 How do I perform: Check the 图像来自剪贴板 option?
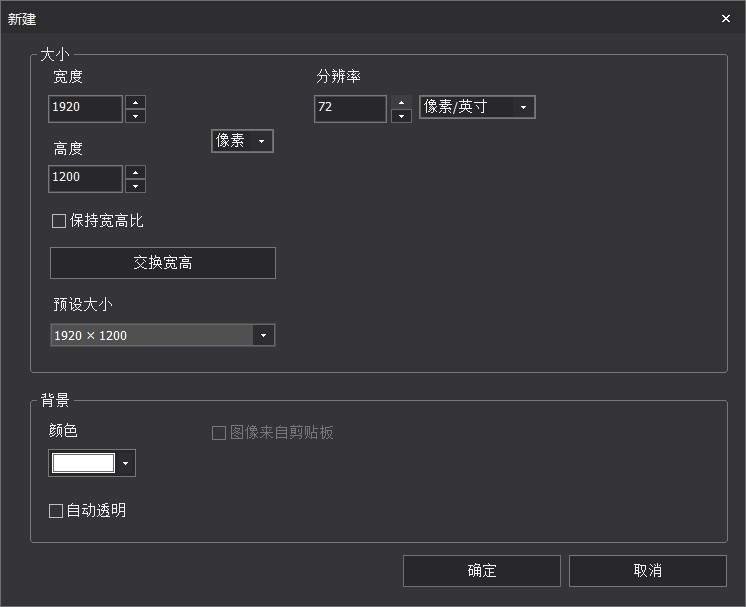(x=219, y=433)
